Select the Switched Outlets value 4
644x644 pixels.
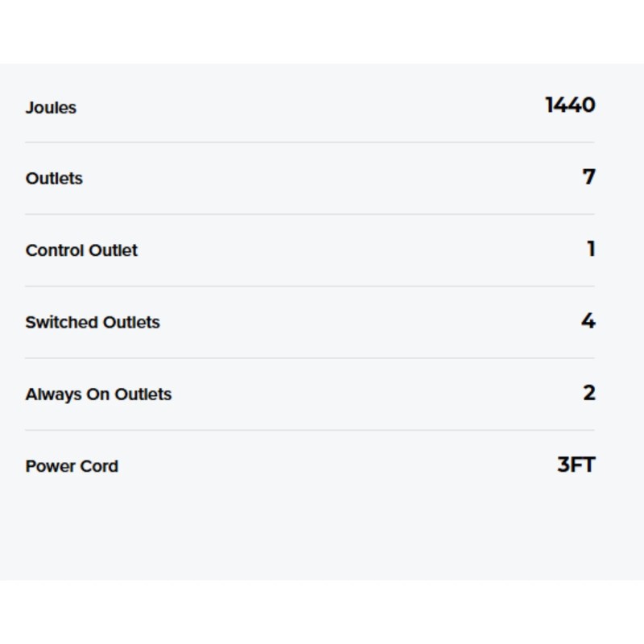pos(588,320)
